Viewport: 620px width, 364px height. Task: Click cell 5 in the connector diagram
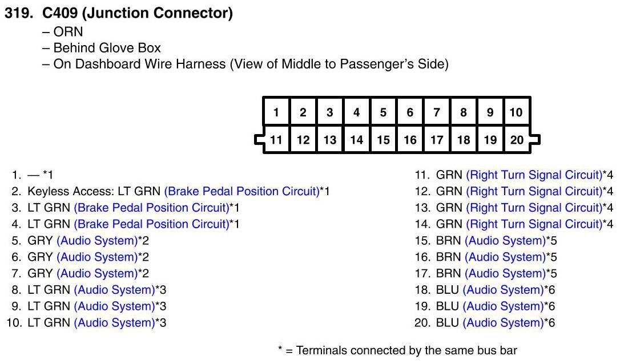point(383,112)
